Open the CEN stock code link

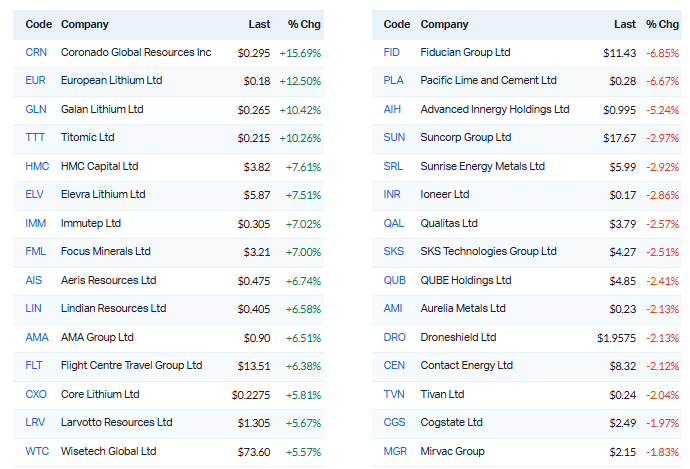(x=394, y=366)
